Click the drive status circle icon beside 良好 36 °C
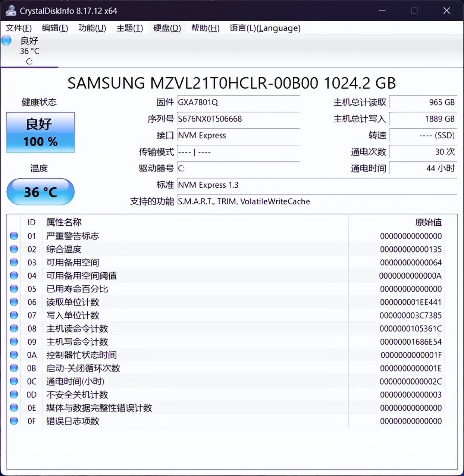The height and width of the screenshot is (476, 464). [x=6, y=40]
